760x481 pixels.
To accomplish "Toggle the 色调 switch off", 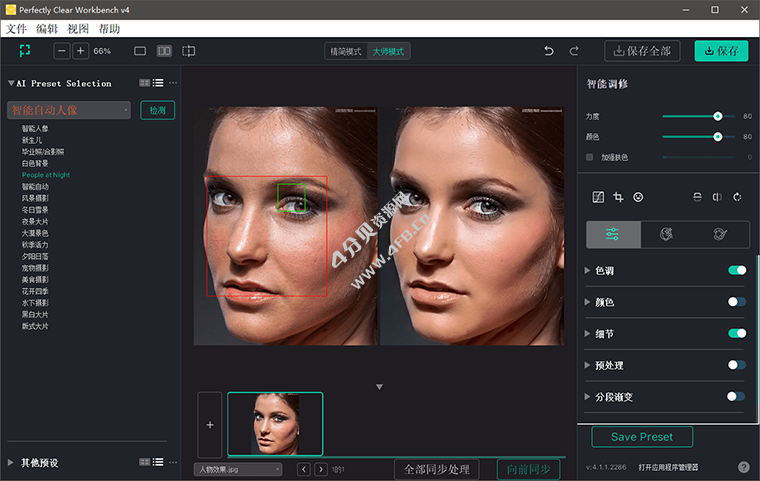I will point(737,270).
